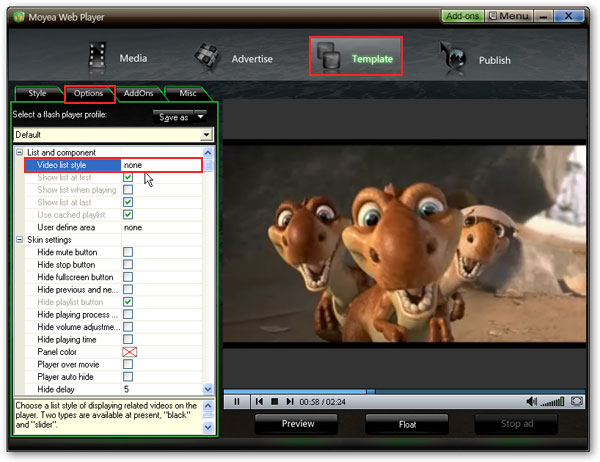This screenshot has width=600, height=462.
Task: Open the Advertise section
Action: (233, 59)
